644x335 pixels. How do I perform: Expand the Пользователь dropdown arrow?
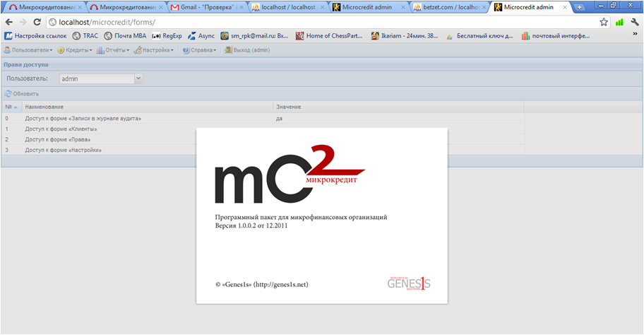138,78
